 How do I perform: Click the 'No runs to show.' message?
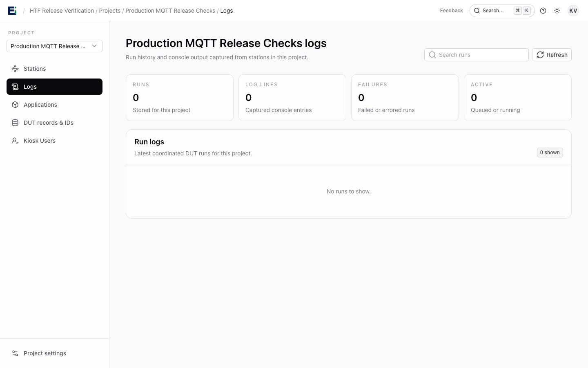[349, 191]
